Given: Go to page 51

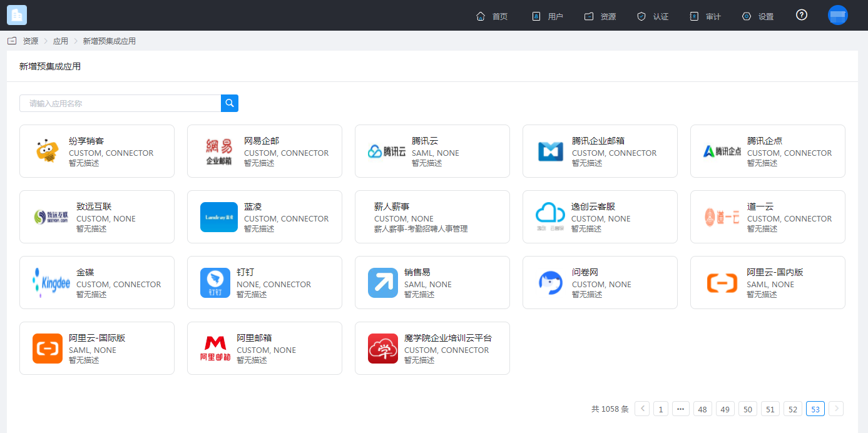Looking at the screenshot, I should (770, 409).
